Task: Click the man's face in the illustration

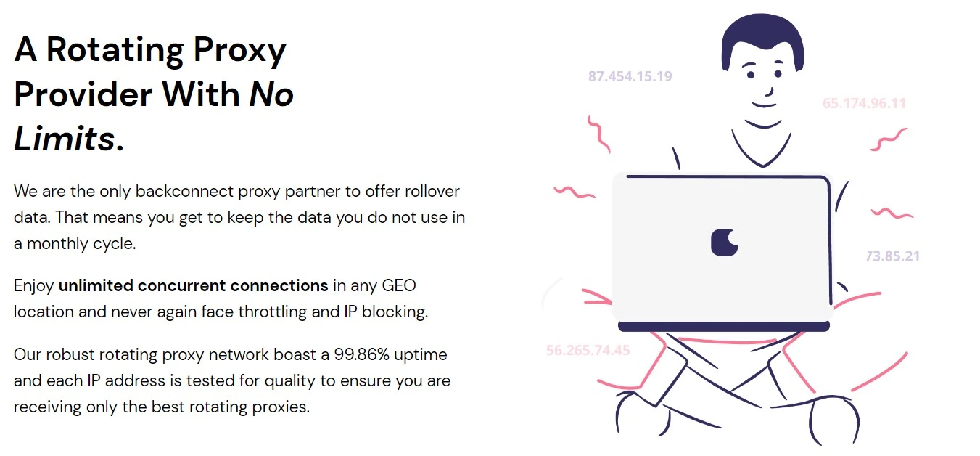Action: coord(761,89)
